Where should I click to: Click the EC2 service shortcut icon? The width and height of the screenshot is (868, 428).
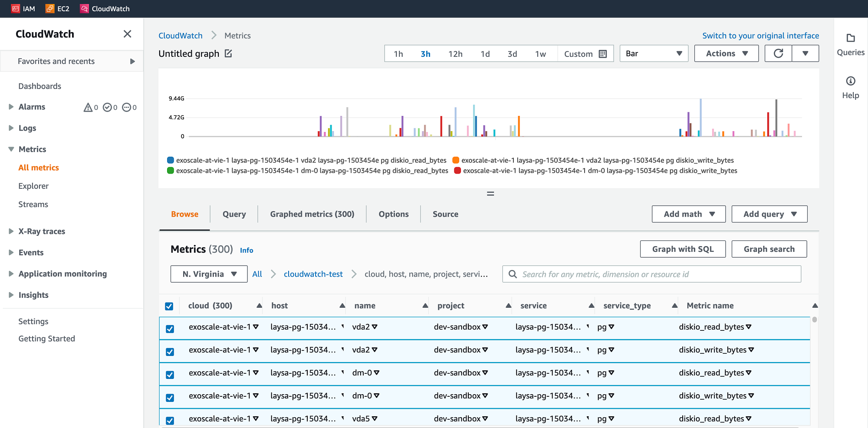click(50, 9)
